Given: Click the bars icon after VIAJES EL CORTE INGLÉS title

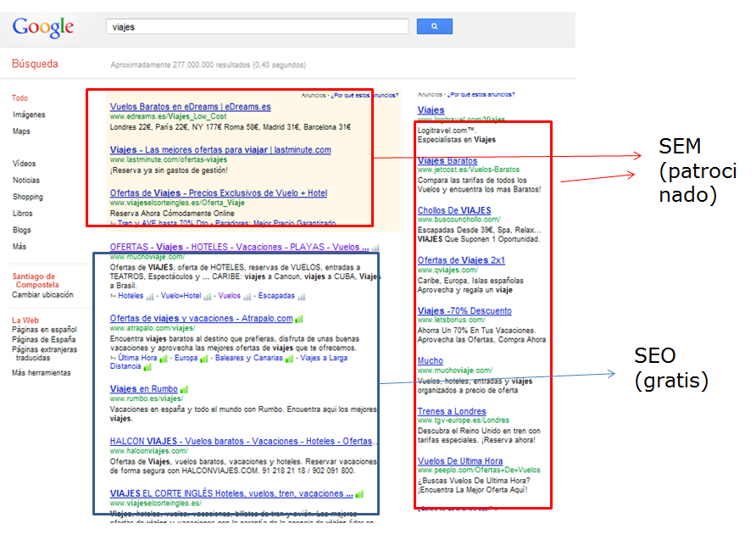Looking at the screenshot, I should [x=359, y=494].
